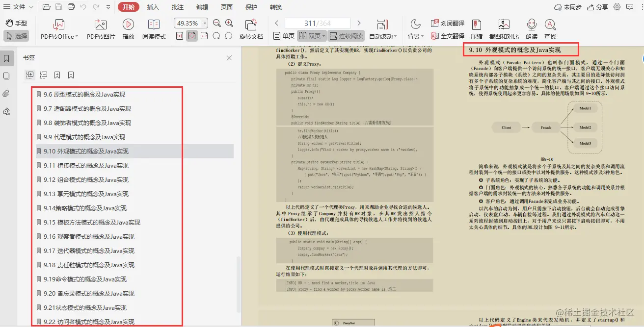Open the PDF转图片 tool
The width and height of the screenshot is (644, 327).
(100, 28)
